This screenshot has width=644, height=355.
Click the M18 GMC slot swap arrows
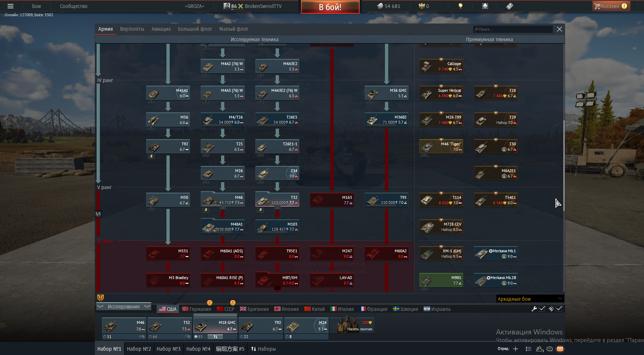[215, 337]
